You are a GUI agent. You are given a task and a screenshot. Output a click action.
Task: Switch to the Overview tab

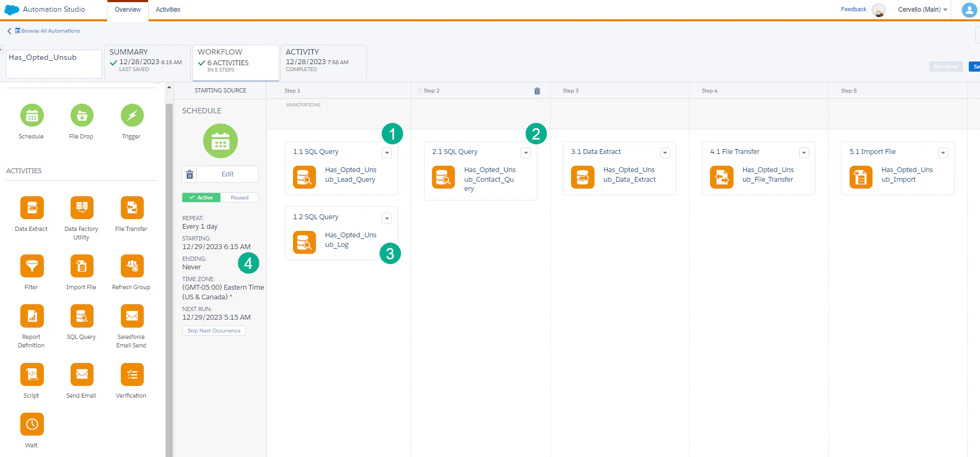point(128,10)
